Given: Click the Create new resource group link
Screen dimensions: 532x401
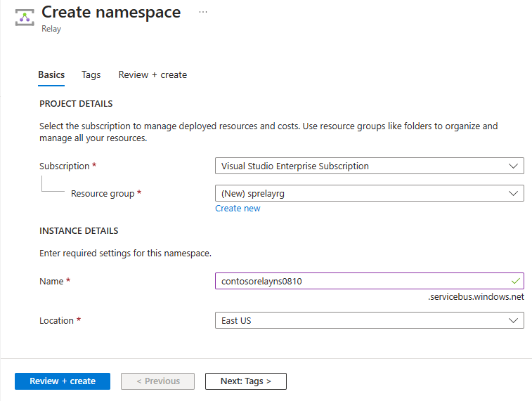Looking at the screenshot, I should click(x=238, y=208).
